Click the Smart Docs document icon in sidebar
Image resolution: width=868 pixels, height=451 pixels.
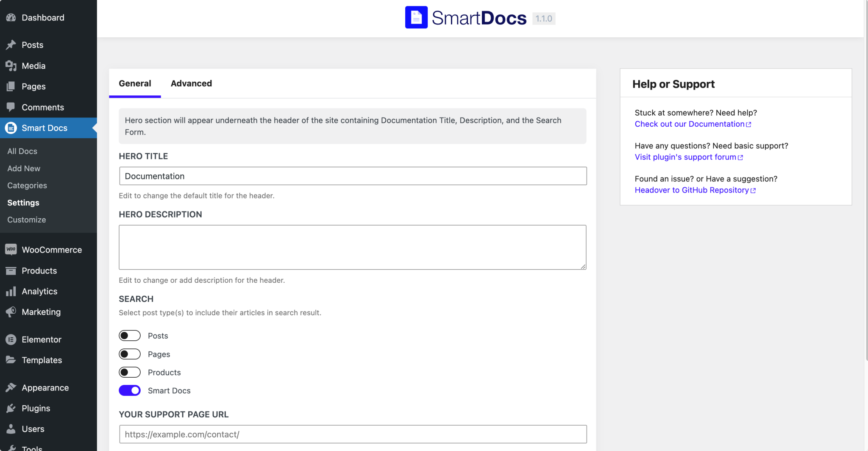pyautogui.click(x=11, y=128)
